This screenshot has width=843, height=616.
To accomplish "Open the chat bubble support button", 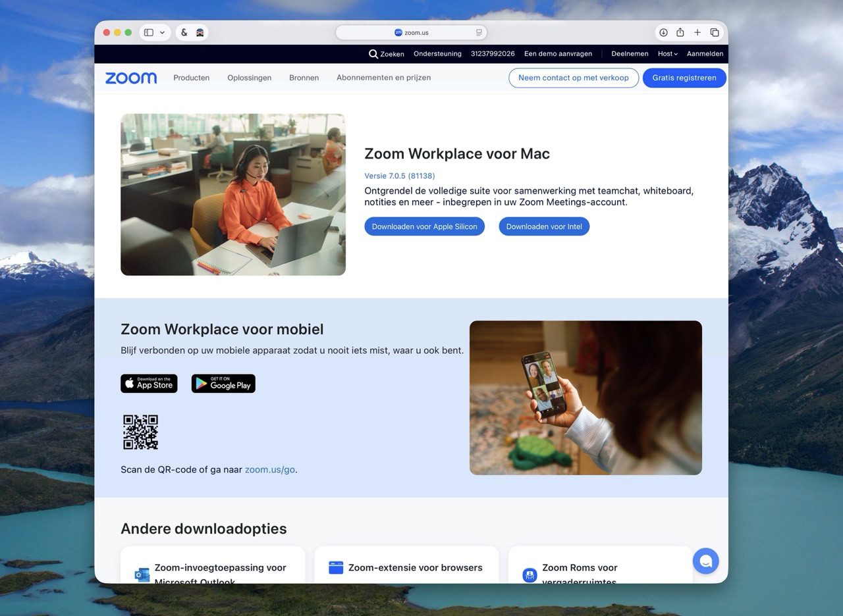I will pyautogui.click(x=705, y=561).
